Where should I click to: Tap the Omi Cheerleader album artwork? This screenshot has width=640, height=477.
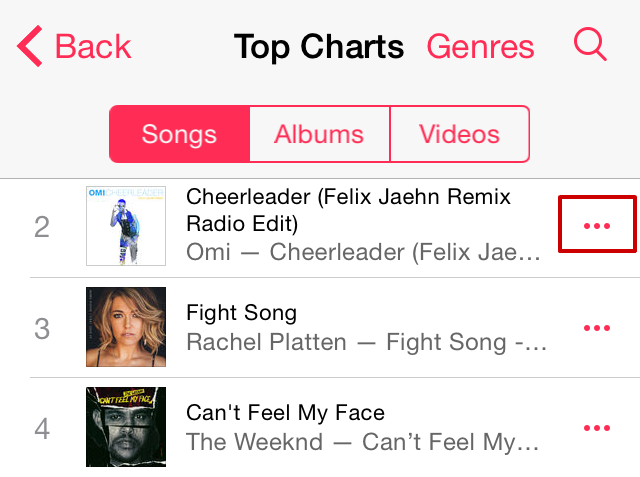pos(126,226)
